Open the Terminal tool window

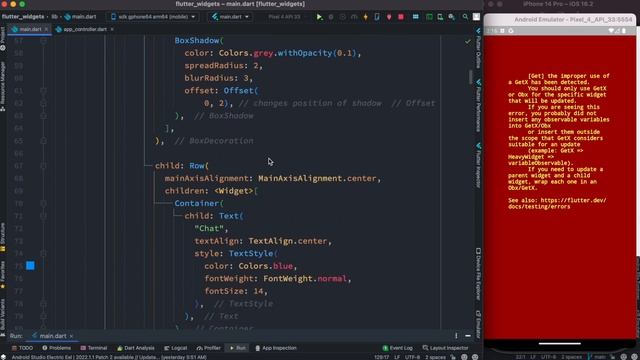(x=93, y=348)
